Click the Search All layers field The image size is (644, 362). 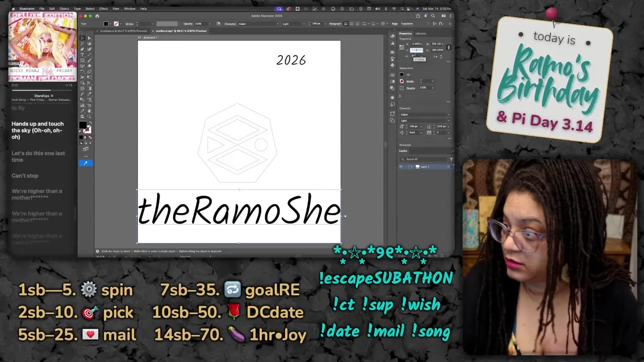(424, 159)
